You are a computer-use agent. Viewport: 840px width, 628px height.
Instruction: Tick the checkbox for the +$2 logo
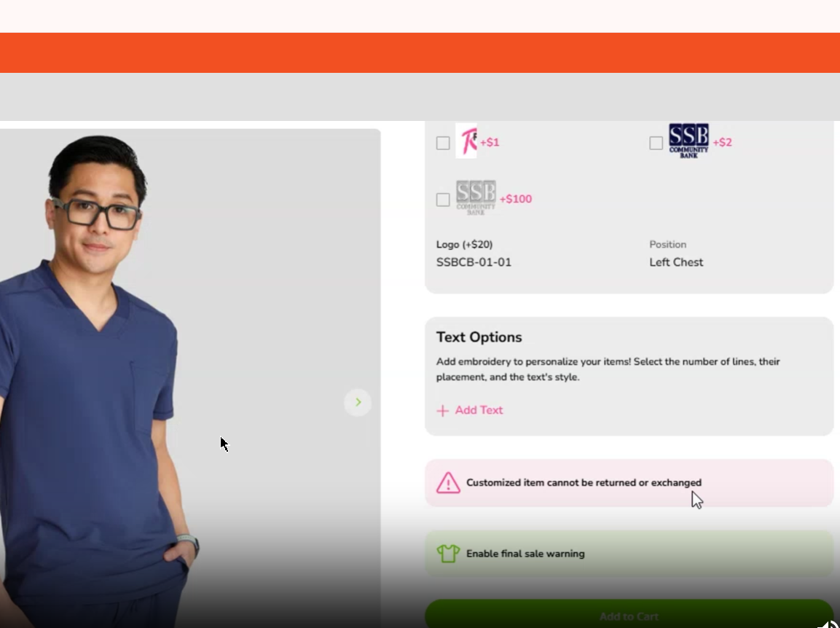point(656,143)
